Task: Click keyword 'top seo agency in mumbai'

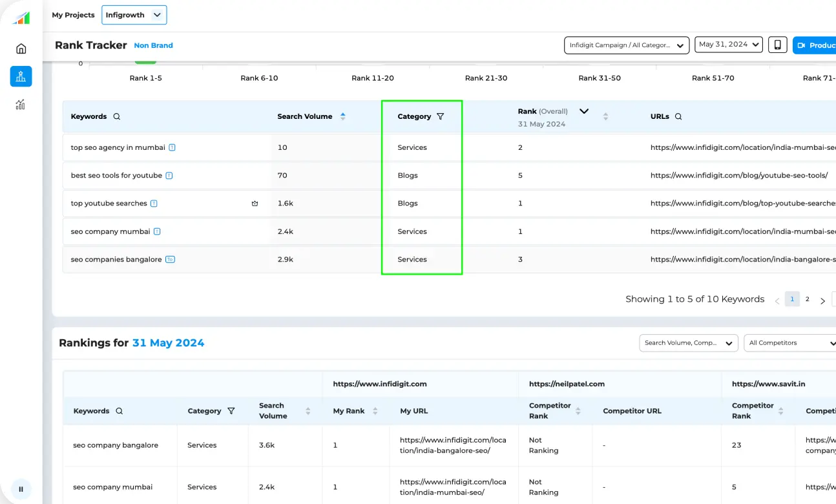Action: 118,147
